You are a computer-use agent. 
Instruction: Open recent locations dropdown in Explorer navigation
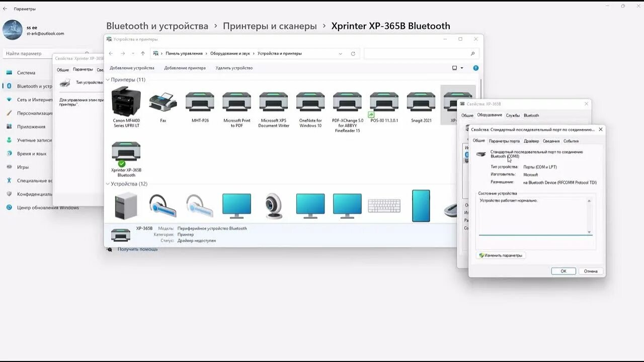pyautogui.click(x=133, y=53)
